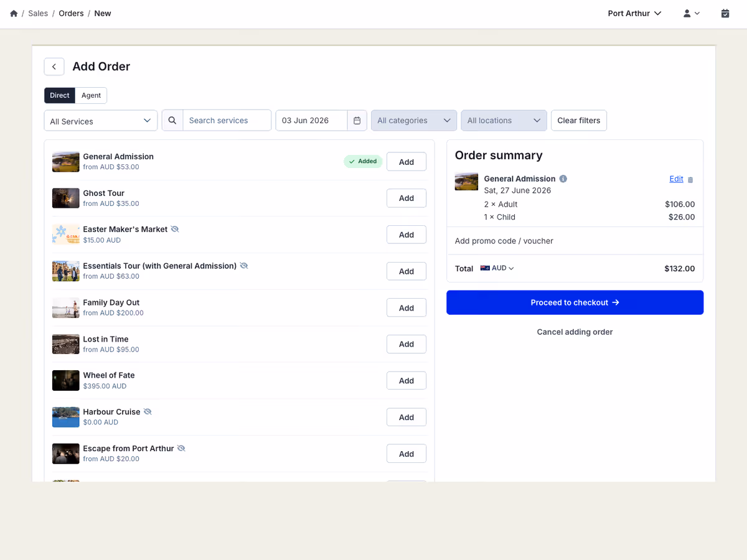Click hidden-eye icon beside Escape from Port Arthur
The image size is (747, 560).
(181, 448)
